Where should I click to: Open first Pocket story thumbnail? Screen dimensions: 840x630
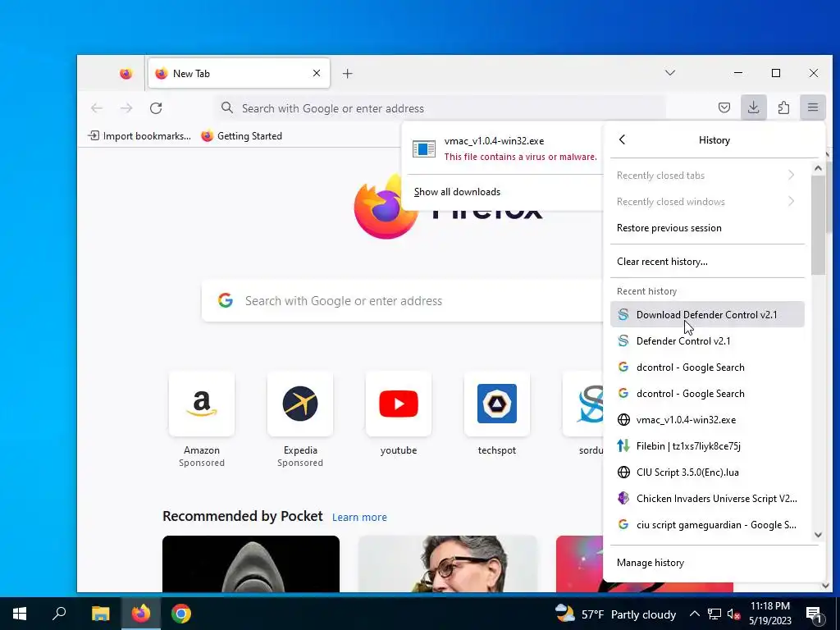251,564
